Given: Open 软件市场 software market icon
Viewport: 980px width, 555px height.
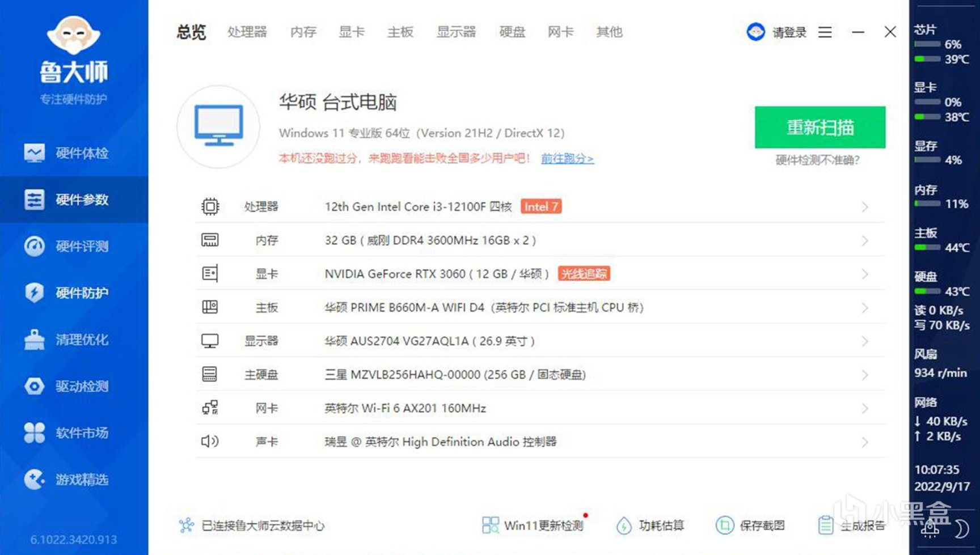Looking at the screenshot, I should pos(34,433).
